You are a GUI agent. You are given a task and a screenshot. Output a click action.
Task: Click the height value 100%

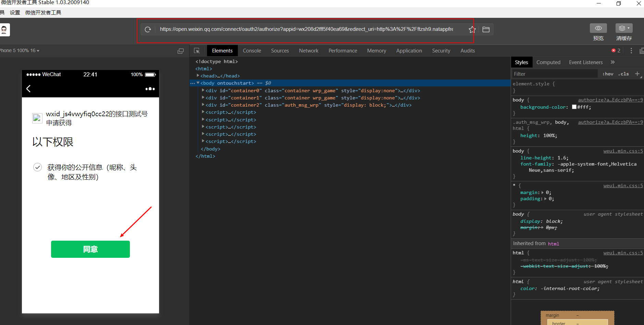(549, 136)
